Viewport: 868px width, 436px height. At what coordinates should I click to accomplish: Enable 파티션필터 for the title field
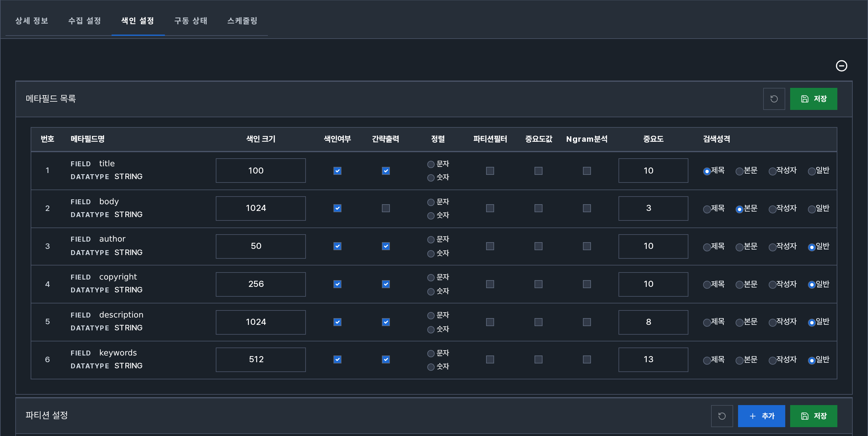point(490,171)
